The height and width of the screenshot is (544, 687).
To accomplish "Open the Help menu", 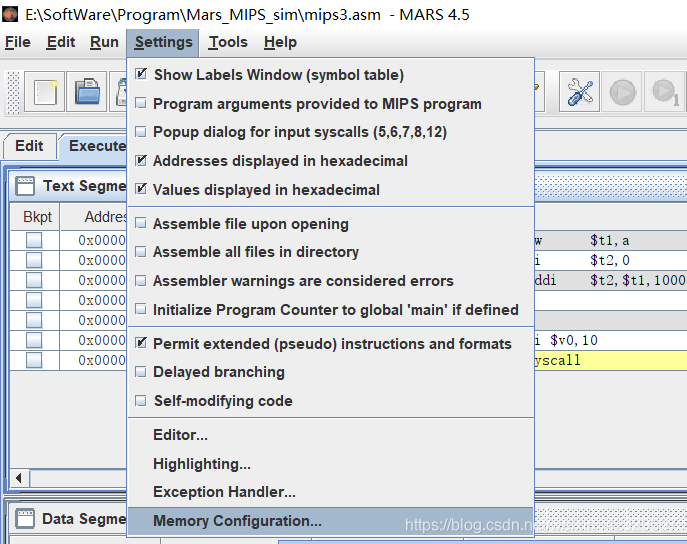I will [280, 42].
